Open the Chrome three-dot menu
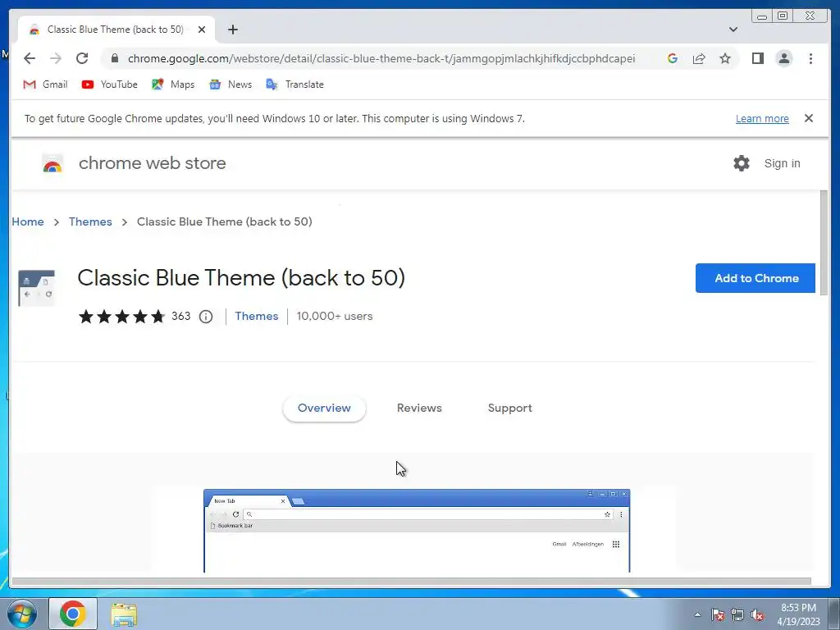 click(810, 58)
